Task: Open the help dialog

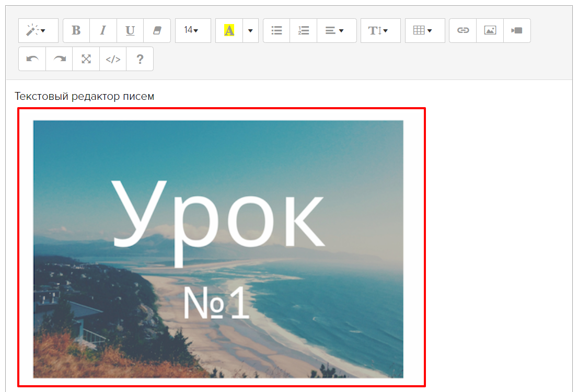Action: pyautogui.click(x=140, y=59)
